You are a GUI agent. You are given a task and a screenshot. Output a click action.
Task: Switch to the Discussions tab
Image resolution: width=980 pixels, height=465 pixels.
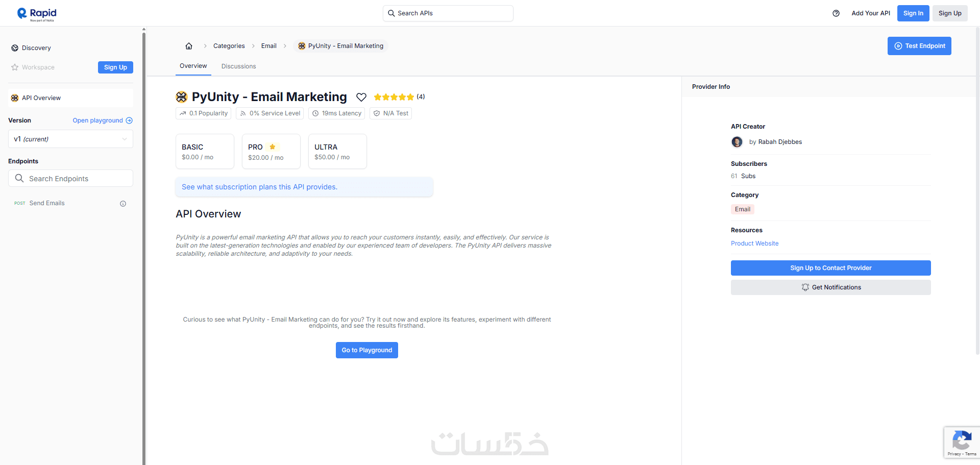[239, 66]
